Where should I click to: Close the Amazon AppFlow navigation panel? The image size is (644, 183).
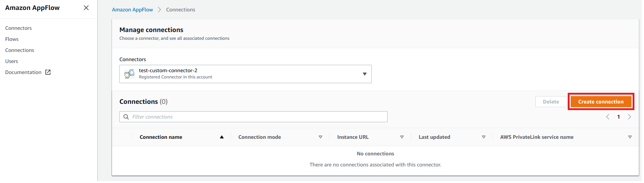(x=86, y=8)
